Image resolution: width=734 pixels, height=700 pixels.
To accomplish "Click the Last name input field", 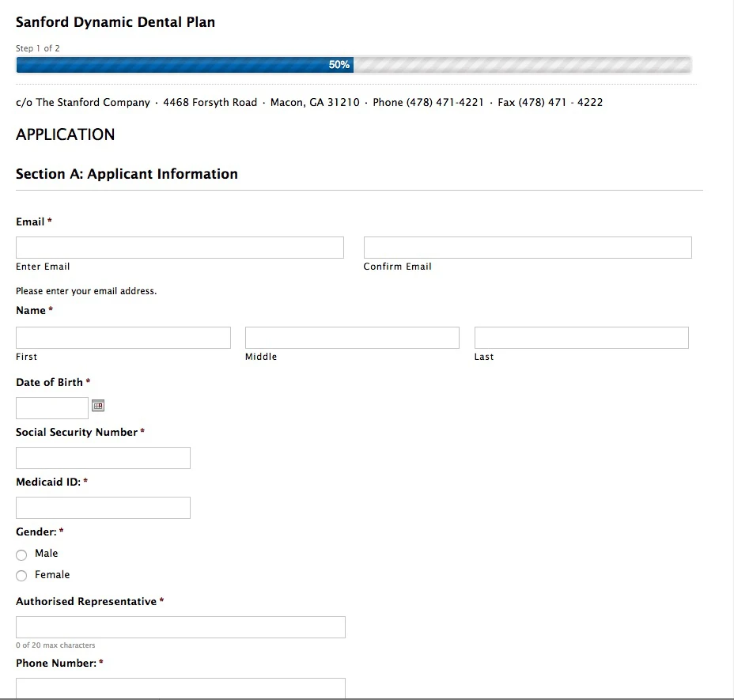I will point(581,337).
